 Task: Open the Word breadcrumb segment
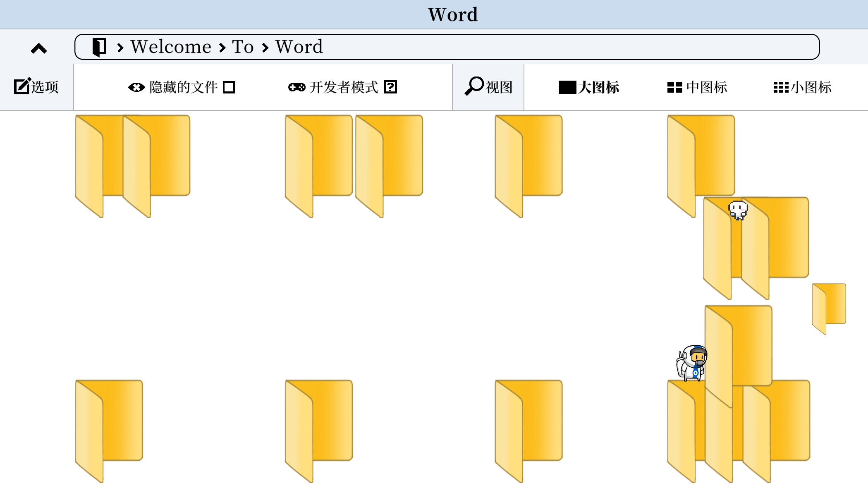point(299,47)
